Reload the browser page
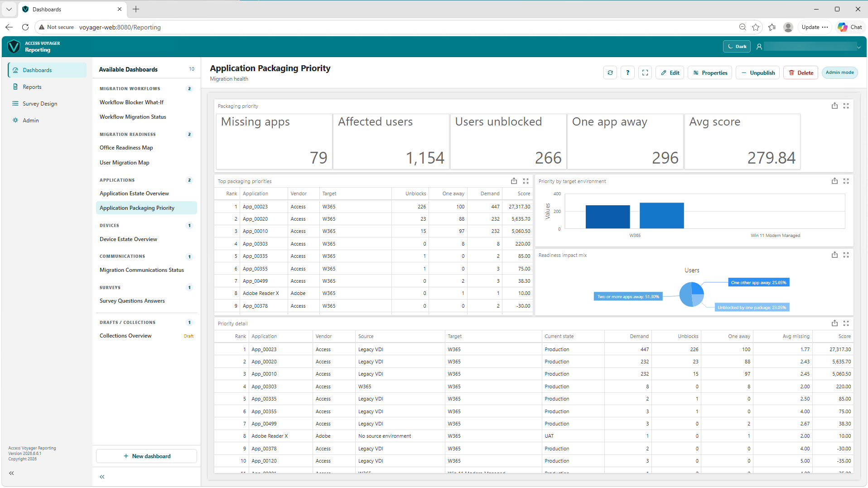The image size is (868, 488). click(25, 27)
